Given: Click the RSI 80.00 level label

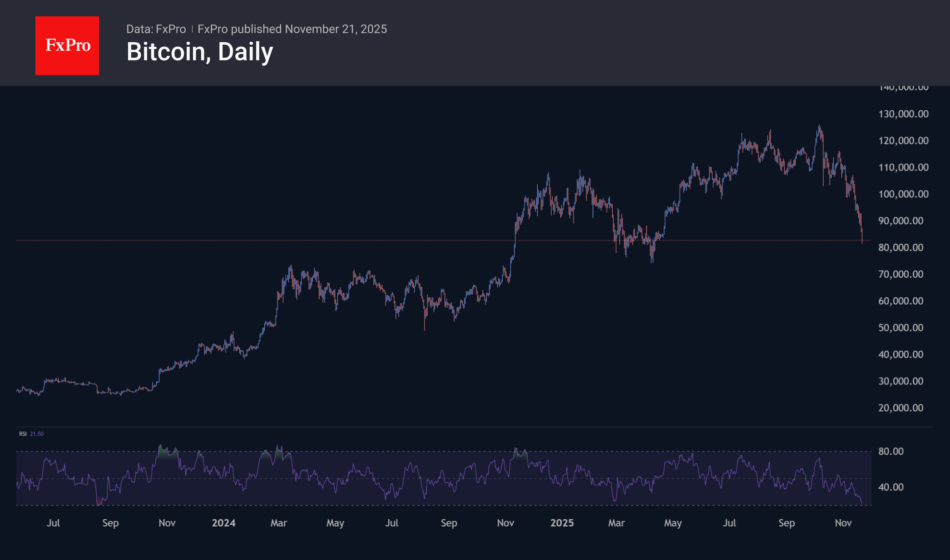Looking at the screenshot, I should tap(891, 452).
